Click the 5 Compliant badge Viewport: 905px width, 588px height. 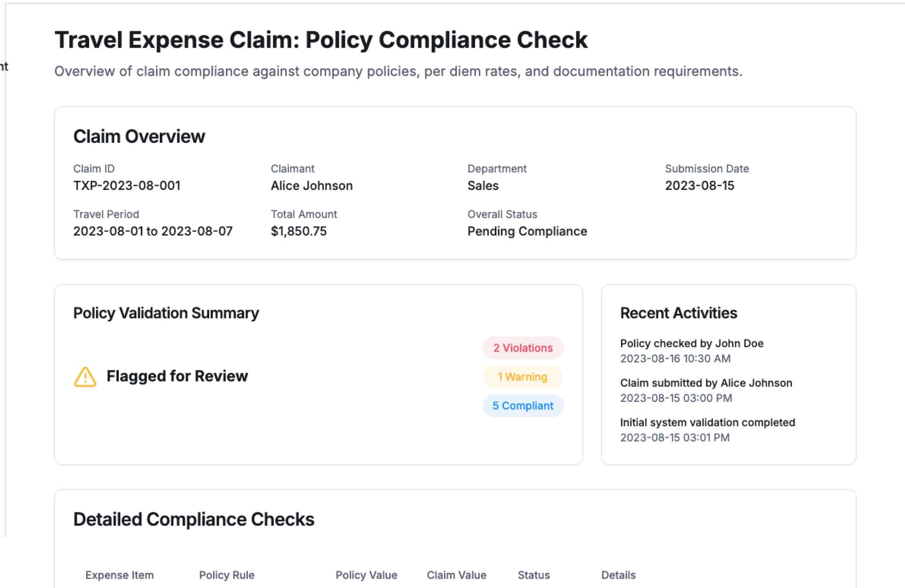tap(523, 406)
